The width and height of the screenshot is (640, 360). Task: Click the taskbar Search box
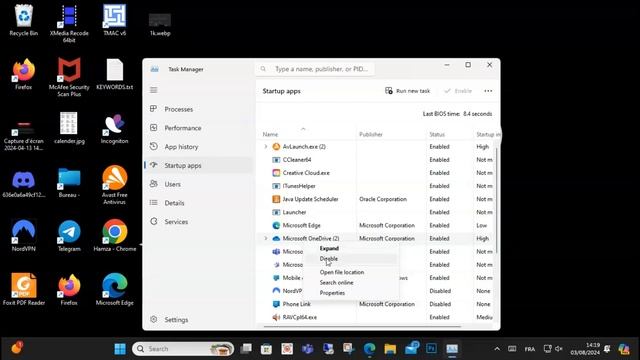pyautogui.click(x=183, y=349)
